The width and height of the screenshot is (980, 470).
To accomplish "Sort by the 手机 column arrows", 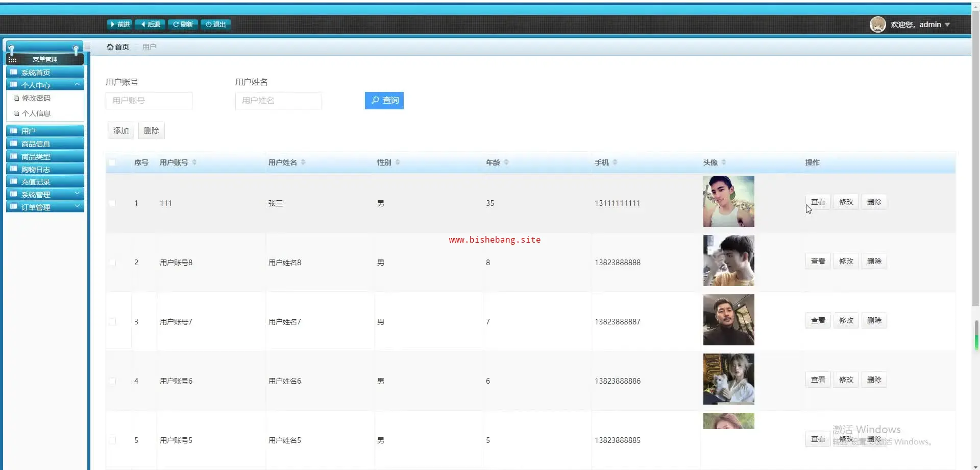I will 615,162.
